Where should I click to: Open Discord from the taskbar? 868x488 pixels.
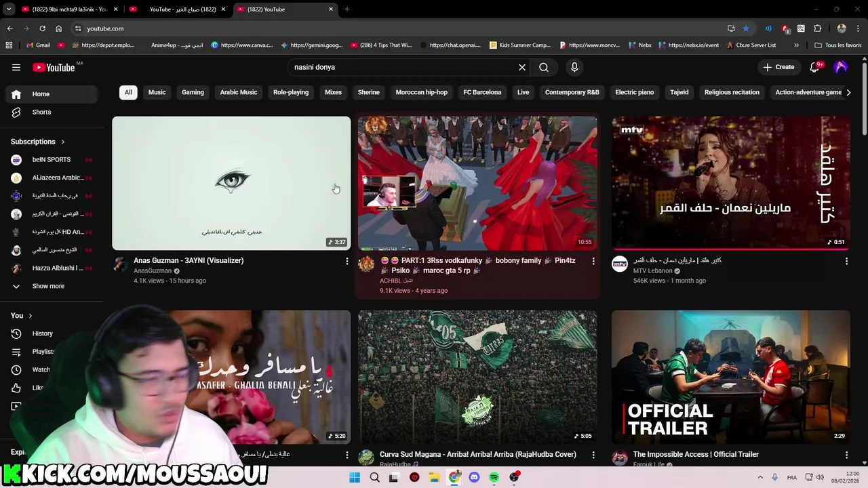(474, 477)
